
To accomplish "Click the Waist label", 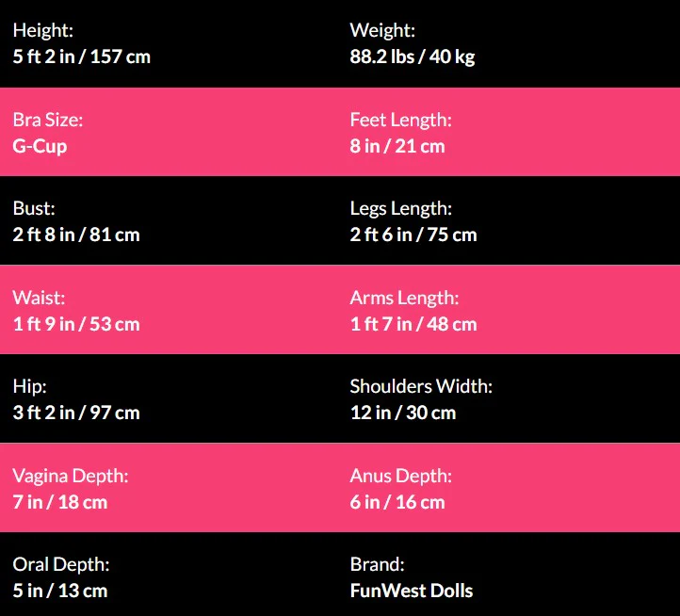I will point(39,298).
